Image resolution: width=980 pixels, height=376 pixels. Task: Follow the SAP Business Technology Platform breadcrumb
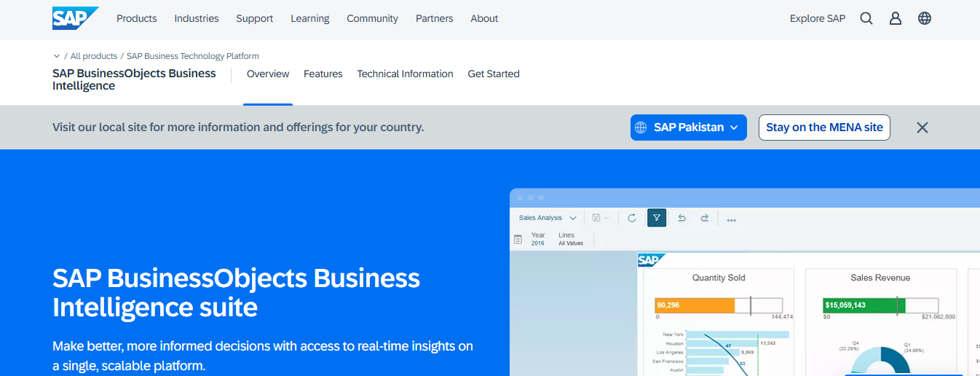click(193, 56)
